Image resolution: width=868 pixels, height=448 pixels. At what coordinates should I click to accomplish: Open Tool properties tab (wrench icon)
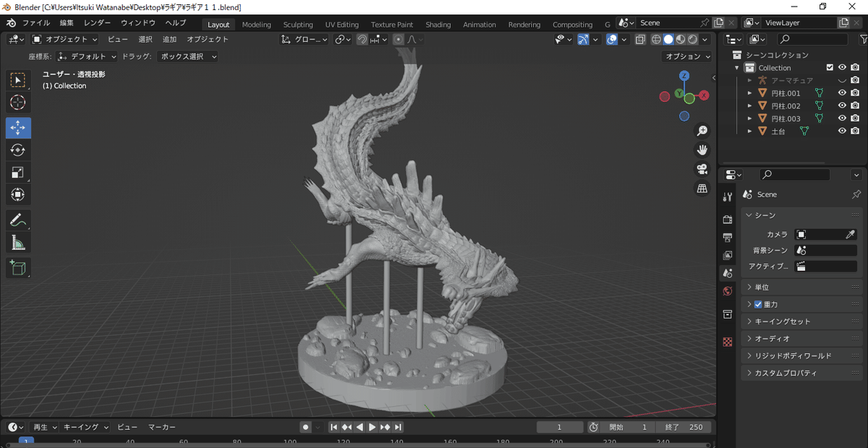728,198
